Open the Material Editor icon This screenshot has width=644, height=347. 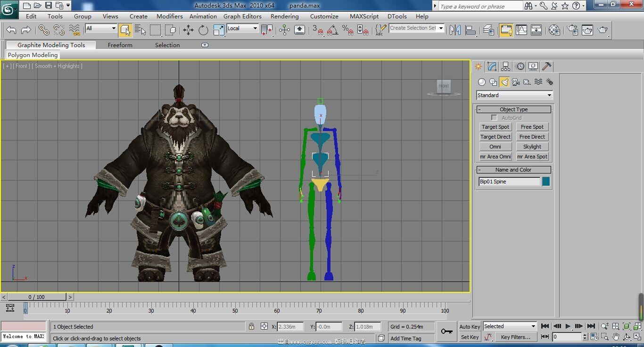click(554, 30)
